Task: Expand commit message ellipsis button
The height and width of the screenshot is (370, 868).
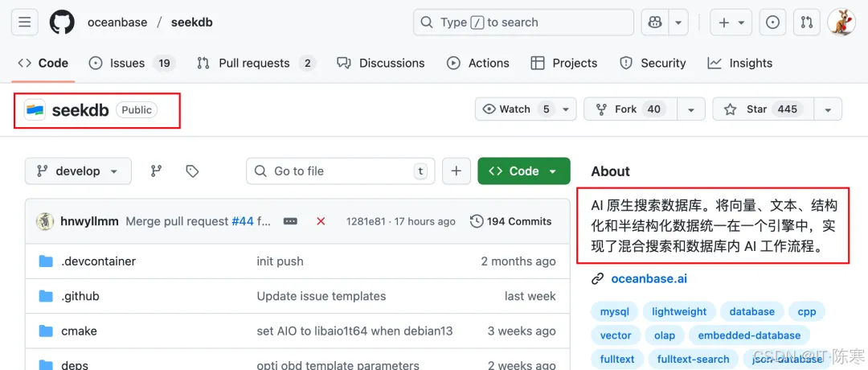Action: (290, 221)
